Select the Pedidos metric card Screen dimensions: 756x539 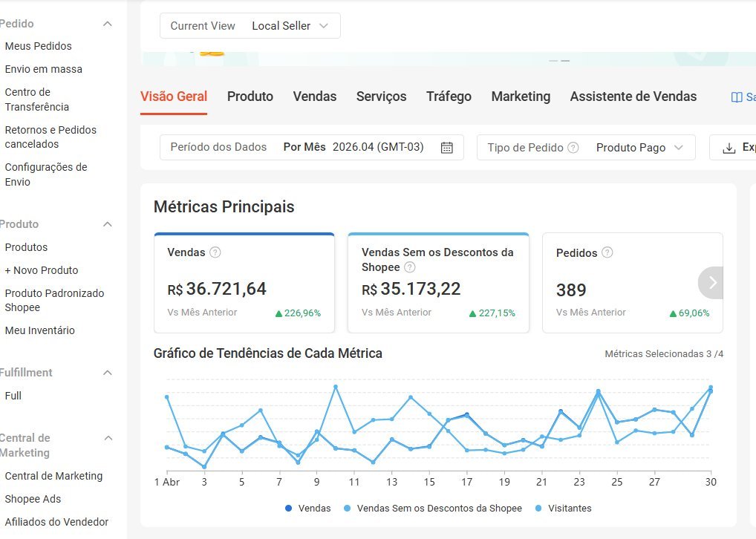pyautogui.click(x=633, y=283)
